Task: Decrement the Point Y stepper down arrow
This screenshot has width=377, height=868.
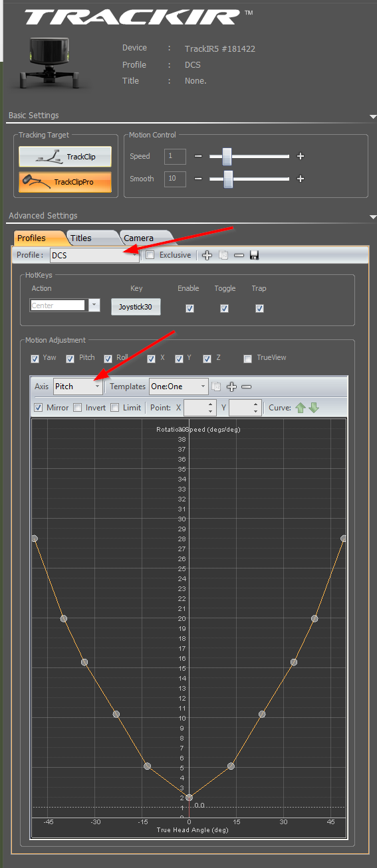Action: pyautogui.click(x=257, y=411)
